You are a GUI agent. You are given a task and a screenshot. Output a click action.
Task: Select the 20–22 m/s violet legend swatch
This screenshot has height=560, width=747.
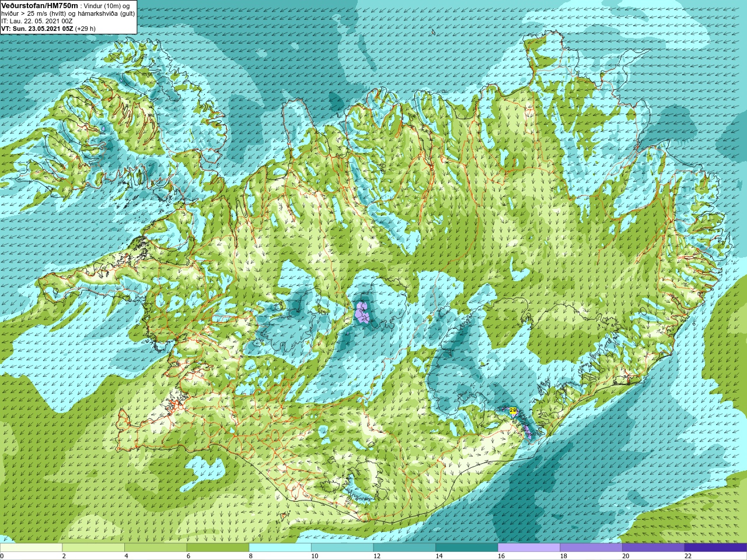click(x=653, y=547)
